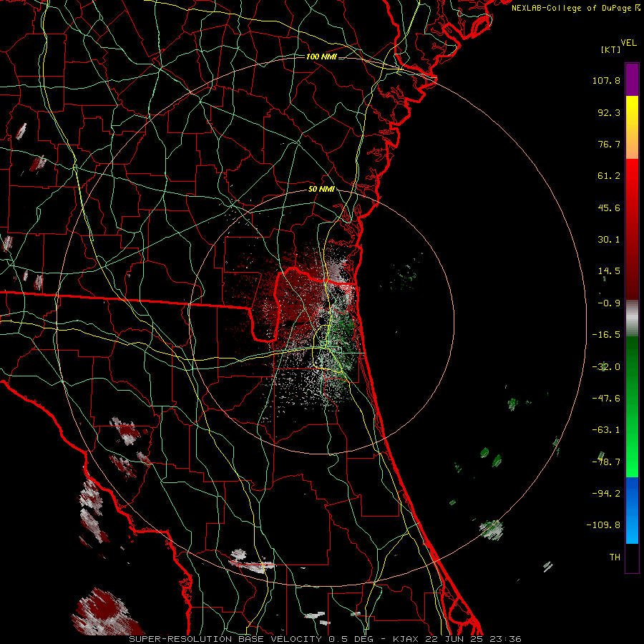Click the -47.6 legend value
Image resolution: width=644 pixels, height=644 pixels.
click(606, 399)
